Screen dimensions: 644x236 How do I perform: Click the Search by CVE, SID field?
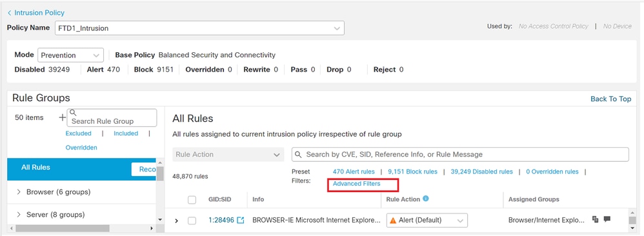[x=460, y=154]
